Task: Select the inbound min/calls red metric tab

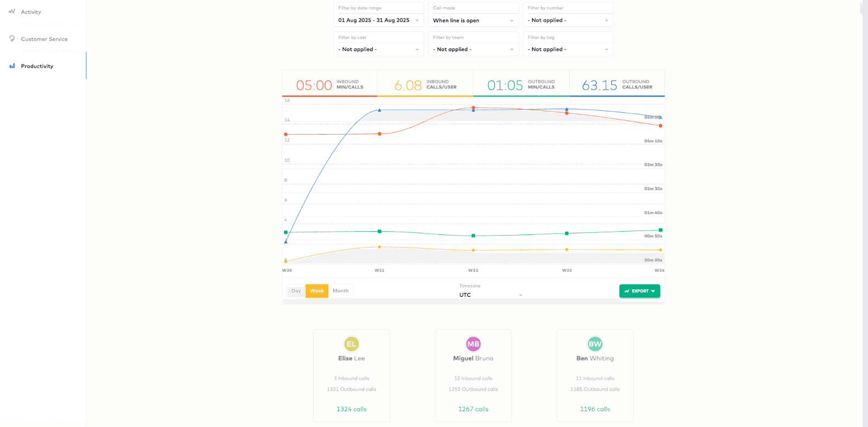Action: (330, 85)
